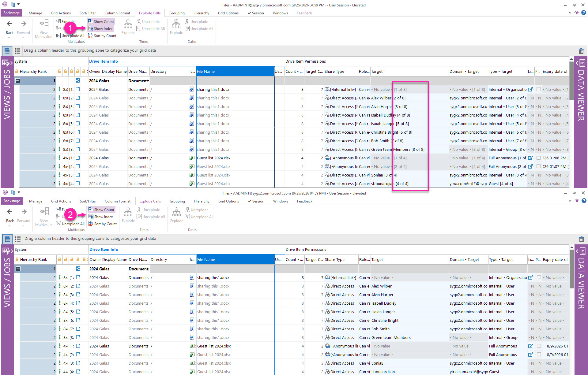Open dropdown arrow under Back, top window
The image size is (588, 375).
coord(9,38)
